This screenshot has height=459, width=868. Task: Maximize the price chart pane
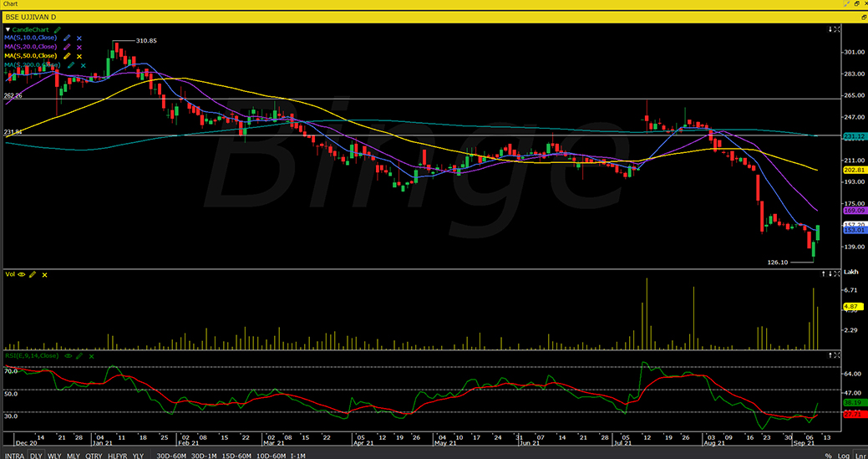tap(838, 29)
